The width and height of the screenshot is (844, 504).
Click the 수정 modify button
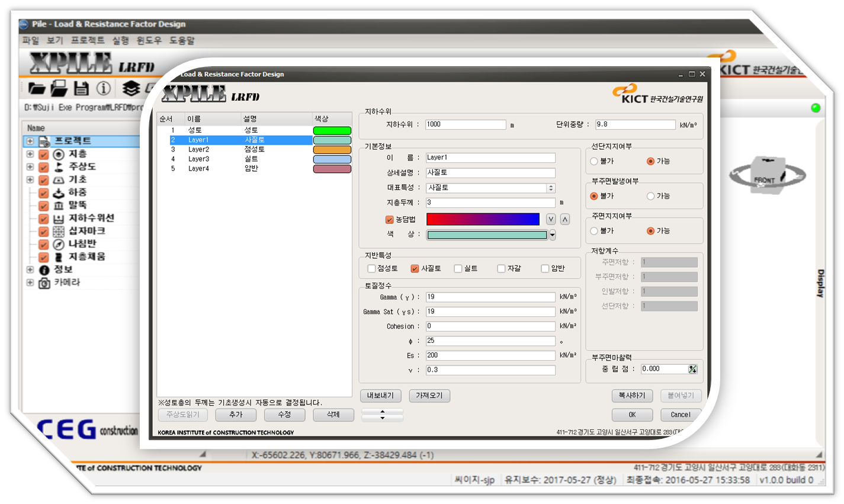284,415
